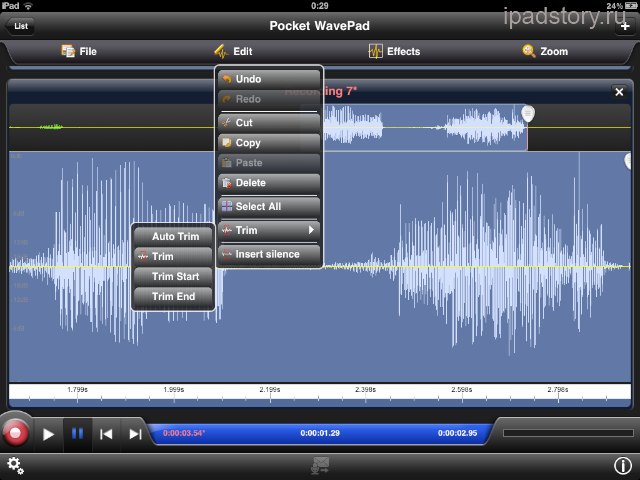
Task: Choose Insert silence
Action: (x=269, y=254)
